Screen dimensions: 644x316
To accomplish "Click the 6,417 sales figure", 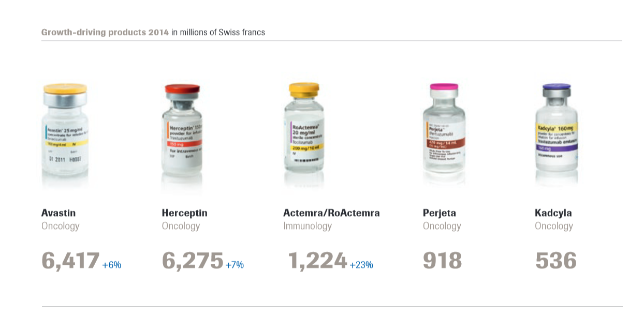I will pos(70,261).
